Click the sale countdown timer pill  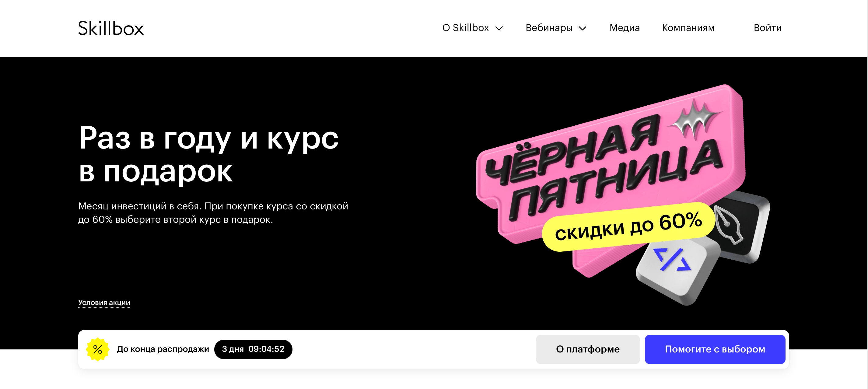(x=253, y=349)
